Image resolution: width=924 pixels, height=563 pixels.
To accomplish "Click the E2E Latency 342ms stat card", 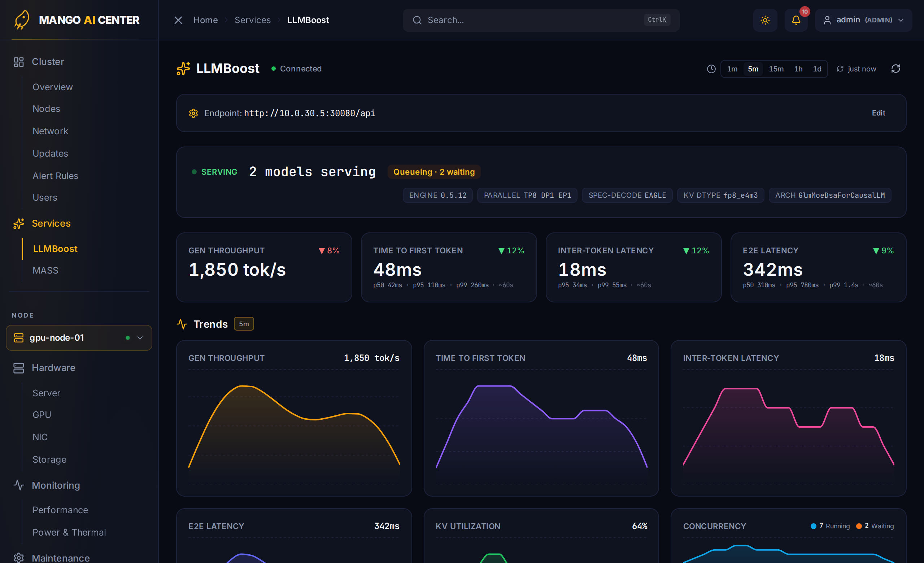I will 818,268.
